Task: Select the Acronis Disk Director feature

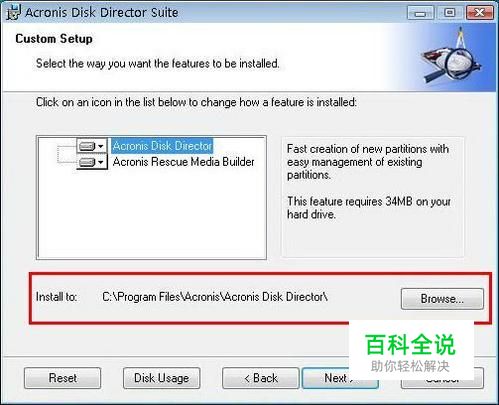Action: (162, 146)
